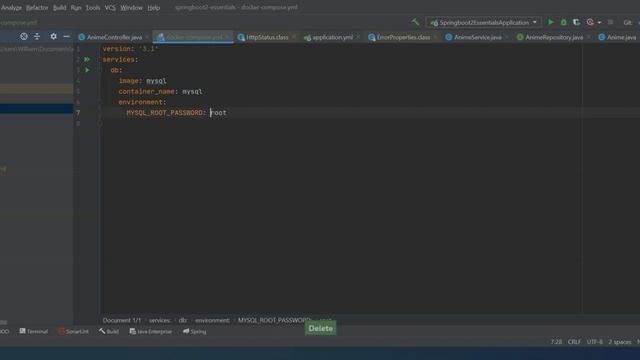The height and width of the screenshot is (360, 640).
Task: Click 'Document 1/1' in breadcrumb bar
Action: pos(122,320)
